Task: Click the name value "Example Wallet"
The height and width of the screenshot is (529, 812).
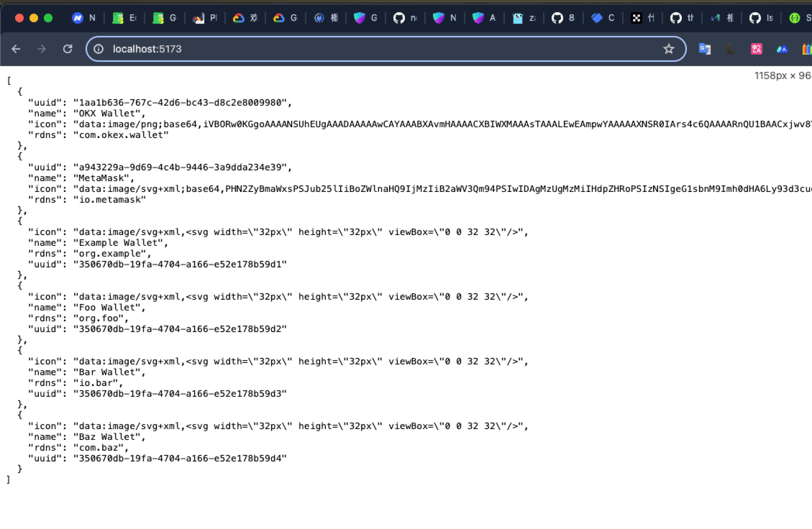Action: (x=118, y=243)
